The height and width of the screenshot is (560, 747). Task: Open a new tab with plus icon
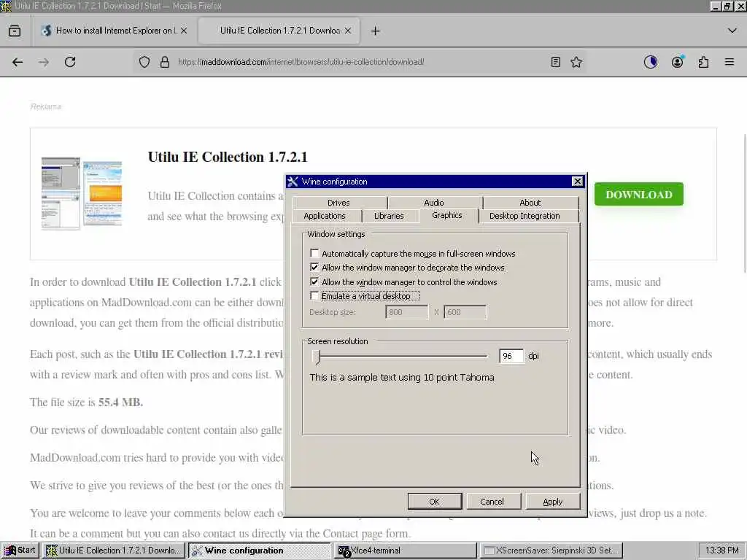[375, 31]
